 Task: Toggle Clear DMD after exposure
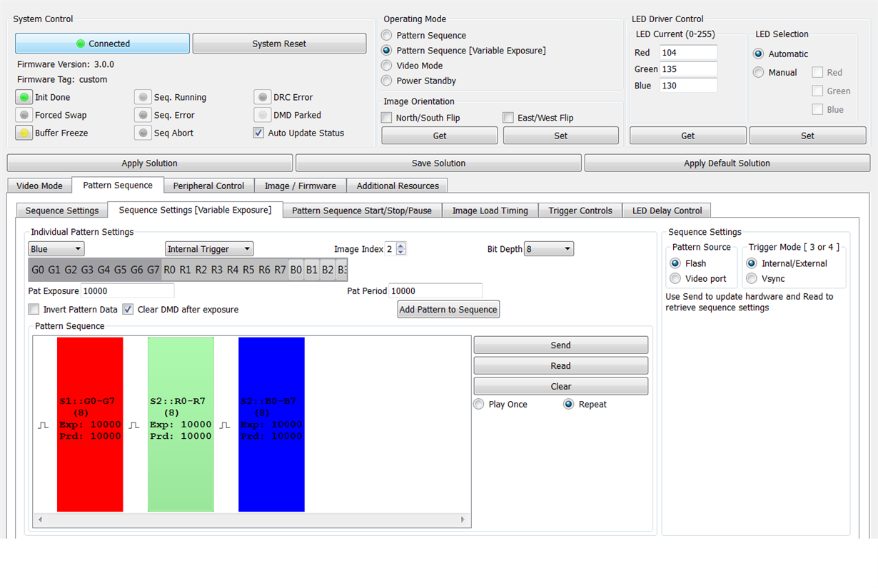tap(128, 310)
